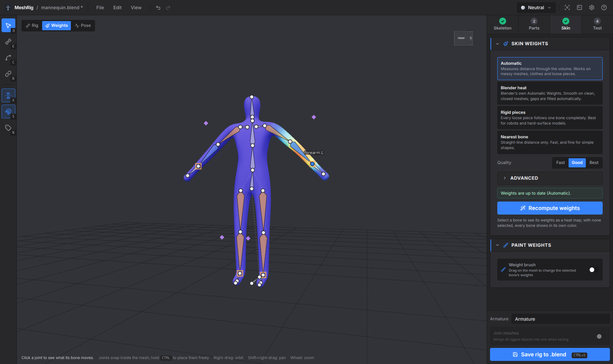Choose the Blender heat weighting method
613x364 pixels.
point(550,93)
